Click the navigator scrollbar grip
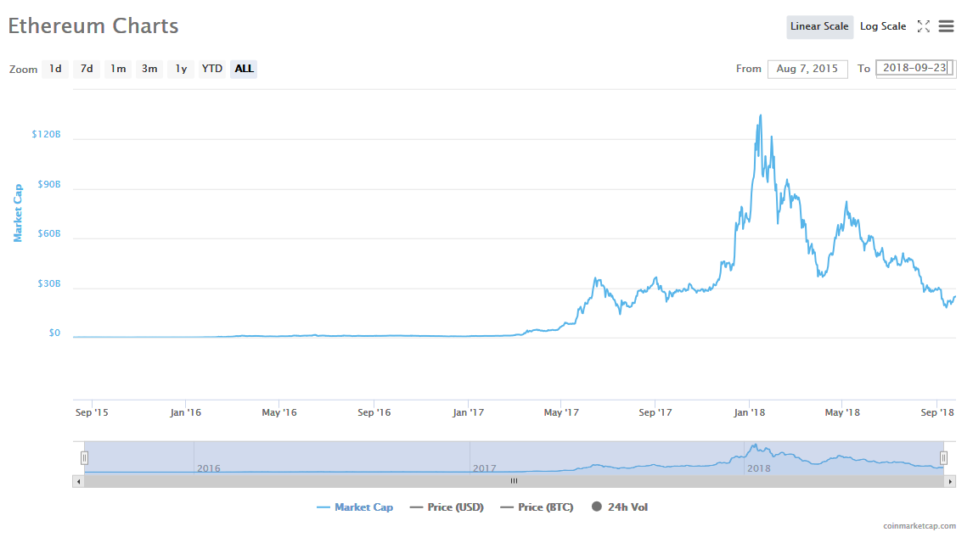The height and width of the screenshot is (560, 973). [514, 481]
